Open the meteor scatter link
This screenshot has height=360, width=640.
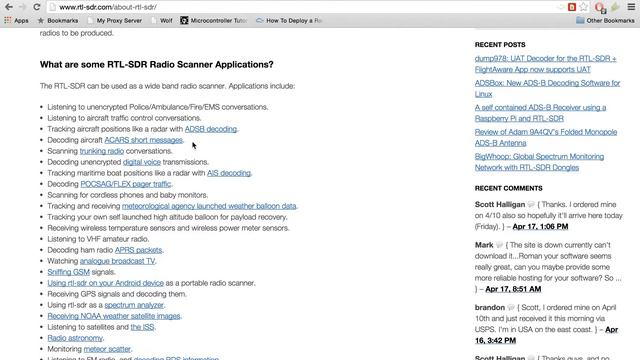107,349
